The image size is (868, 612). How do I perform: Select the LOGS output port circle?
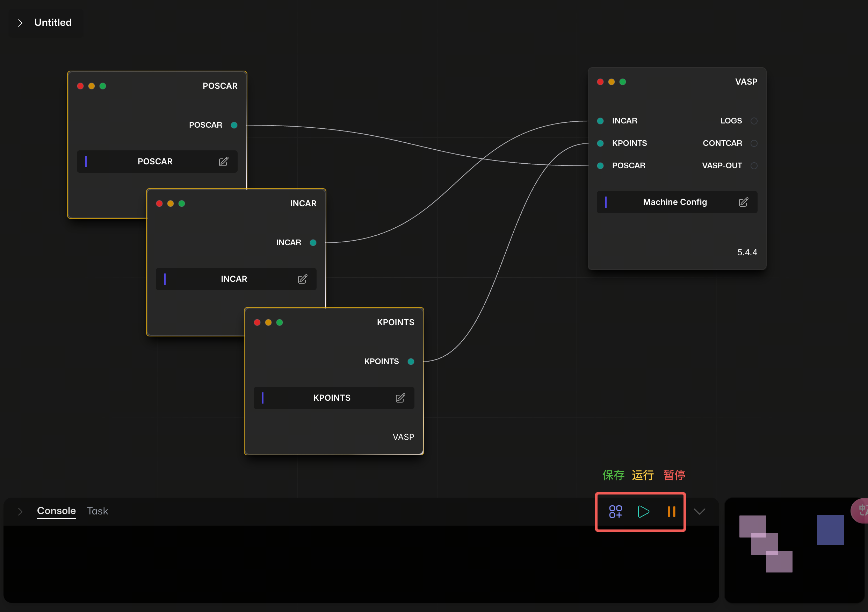pyautogui.click(x=754, y=121)
